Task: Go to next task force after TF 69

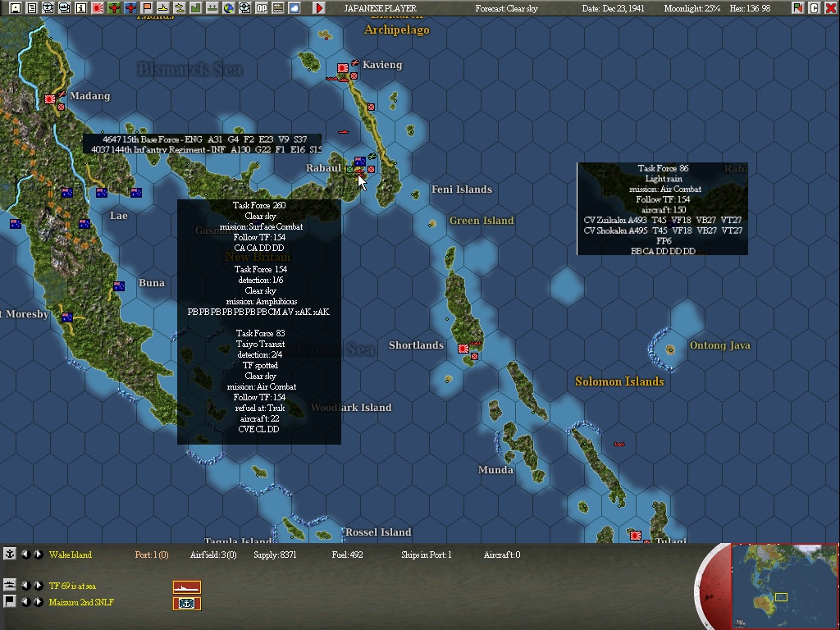Action: [x=38, y=586]
